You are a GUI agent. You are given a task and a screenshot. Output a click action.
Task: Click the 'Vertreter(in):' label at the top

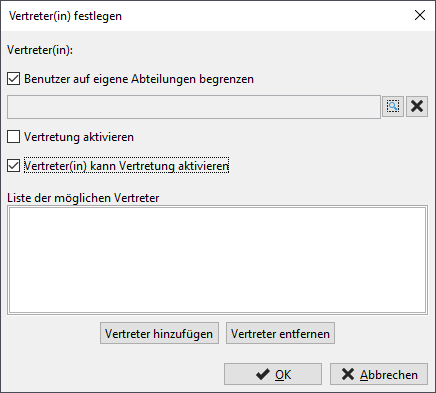40,50
